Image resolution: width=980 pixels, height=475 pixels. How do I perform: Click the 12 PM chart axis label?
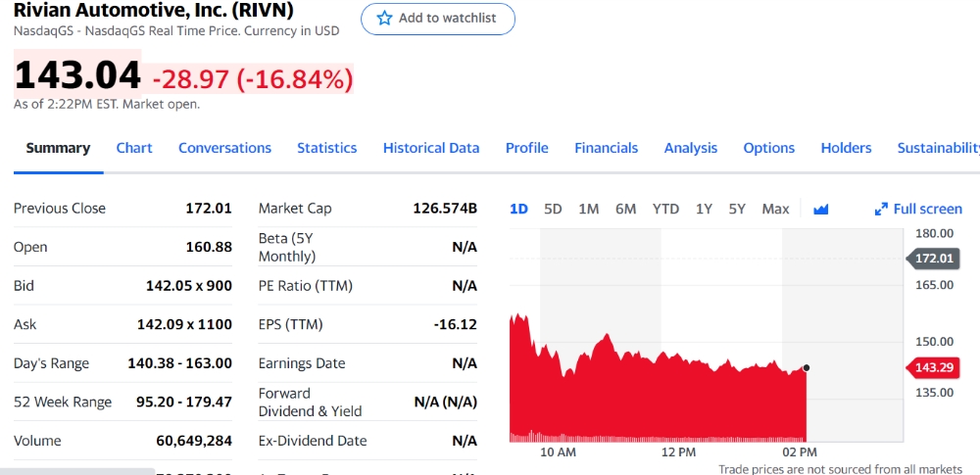(x=678, y=451)
